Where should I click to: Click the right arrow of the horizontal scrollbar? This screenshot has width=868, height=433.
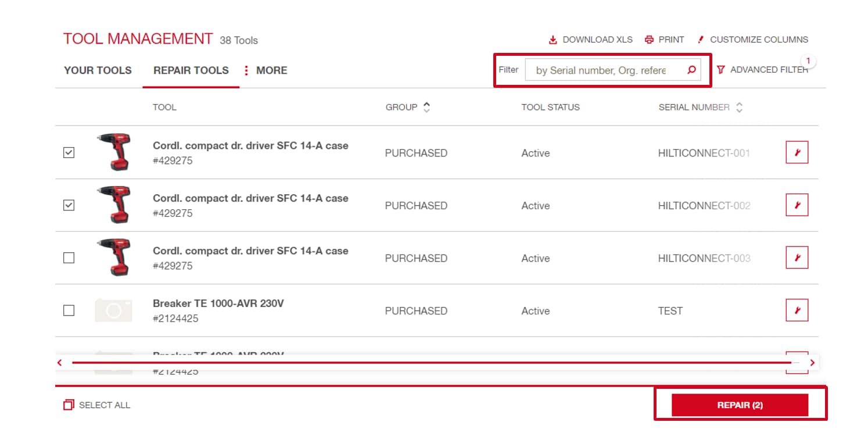(x=812, y=363)
